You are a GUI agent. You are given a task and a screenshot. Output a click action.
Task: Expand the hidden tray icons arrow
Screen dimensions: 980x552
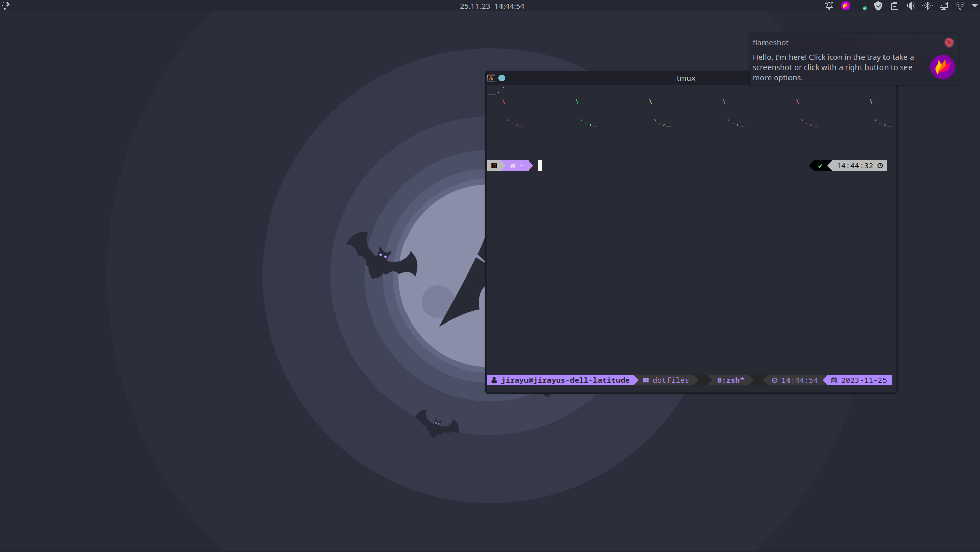(x=974, y=6)
